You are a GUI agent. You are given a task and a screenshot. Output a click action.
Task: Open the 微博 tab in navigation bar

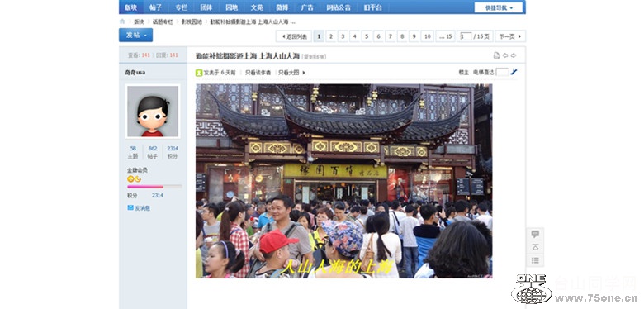(282, 7)
